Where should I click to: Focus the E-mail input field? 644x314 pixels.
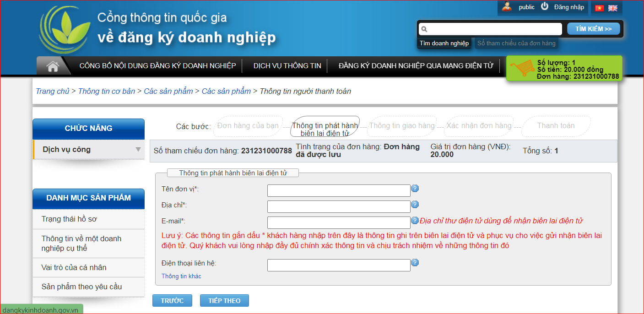(338, 223)
